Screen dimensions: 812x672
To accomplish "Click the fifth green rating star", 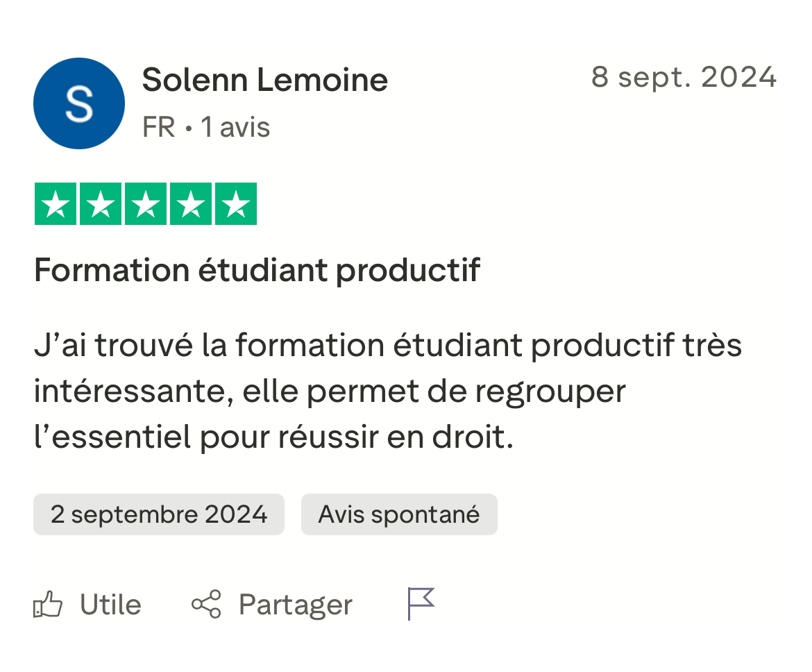I will point(236,203).
